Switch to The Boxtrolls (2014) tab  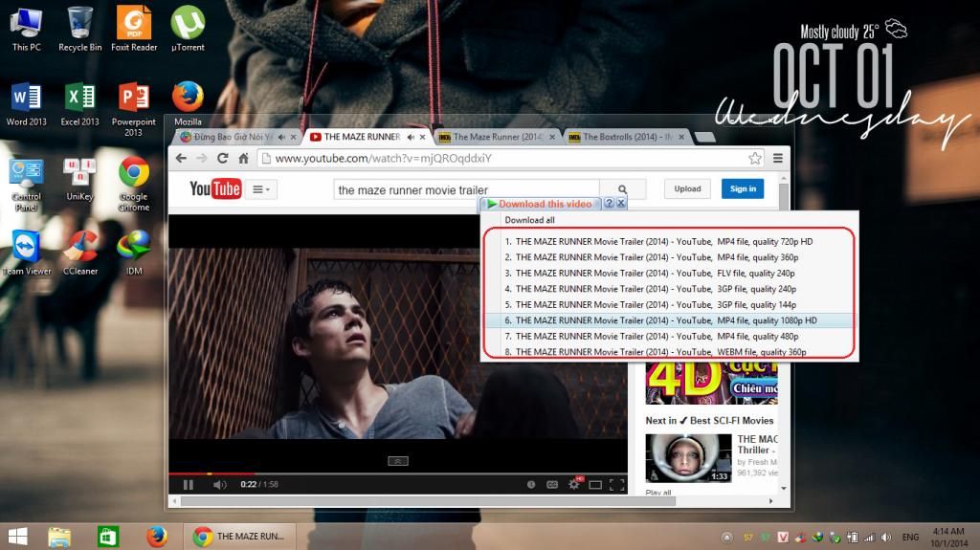(x=627, y=137)
